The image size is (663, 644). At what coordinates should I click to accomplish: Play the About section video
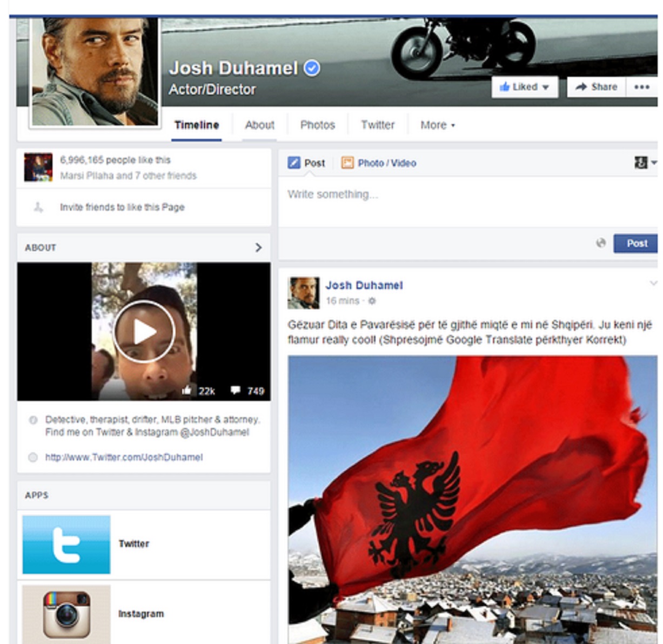pos(144,331)
